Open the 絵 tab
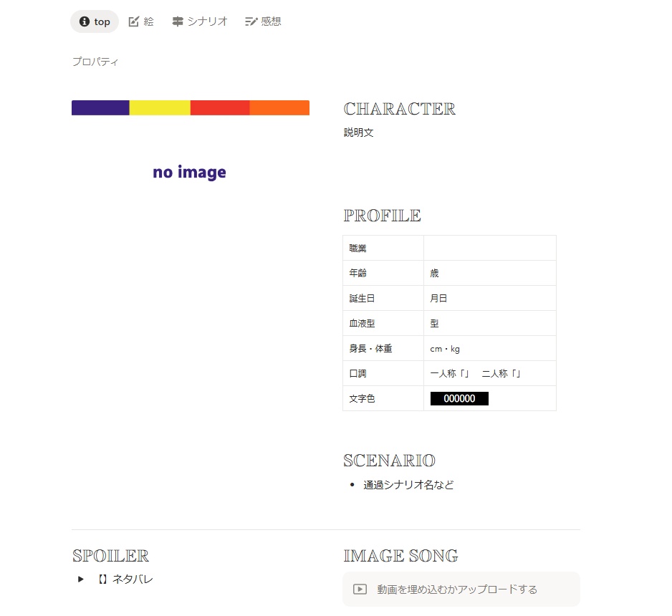Viewport: 672px width, 616px height. pos(148,21)
